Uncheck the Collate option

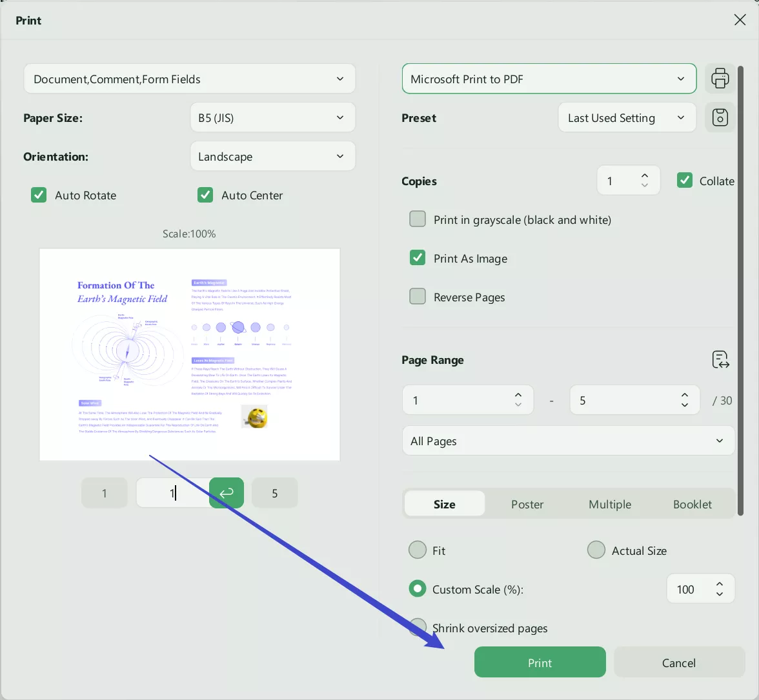pos(684,181)
